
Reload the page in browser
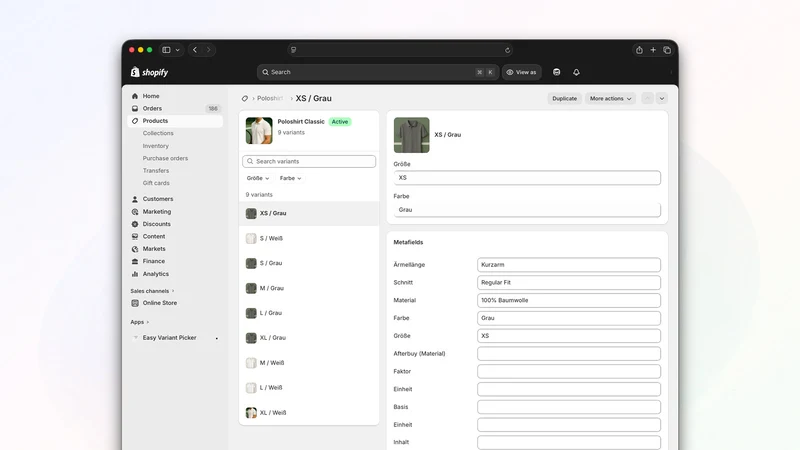pos(507,50)
